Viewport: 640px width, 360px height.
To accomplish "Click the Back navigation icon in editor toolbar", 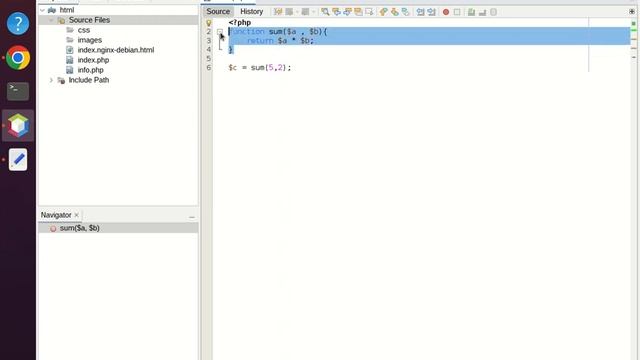I will 289,12.
